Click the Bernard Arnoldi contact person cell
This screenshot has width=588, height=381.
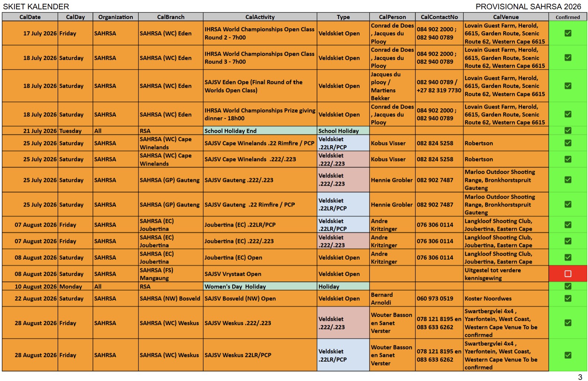[x=392, y=298]
